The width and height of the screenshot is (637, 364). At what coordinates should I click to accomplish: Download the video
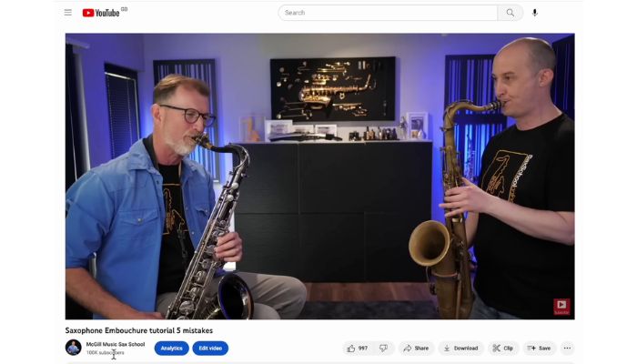(460, 348)
